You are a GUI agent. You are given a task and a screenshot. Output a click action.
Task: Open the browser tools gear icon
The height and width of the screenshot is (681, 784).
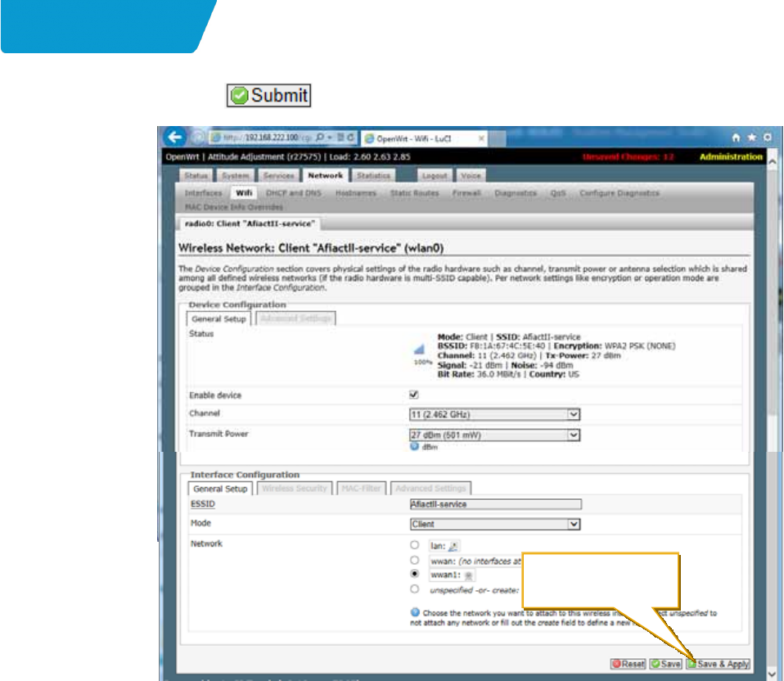click(x=768, y=138)
